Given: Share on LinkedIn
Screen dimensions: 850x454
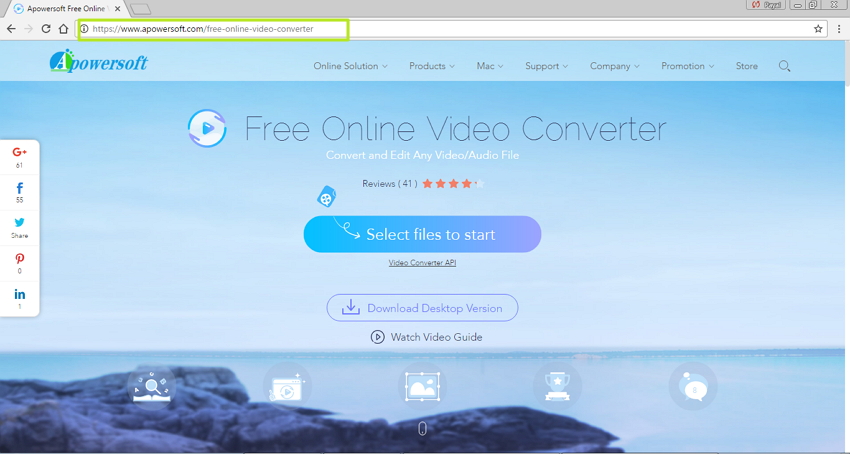Looking at the screenshot, I should [x=20, y=299].
